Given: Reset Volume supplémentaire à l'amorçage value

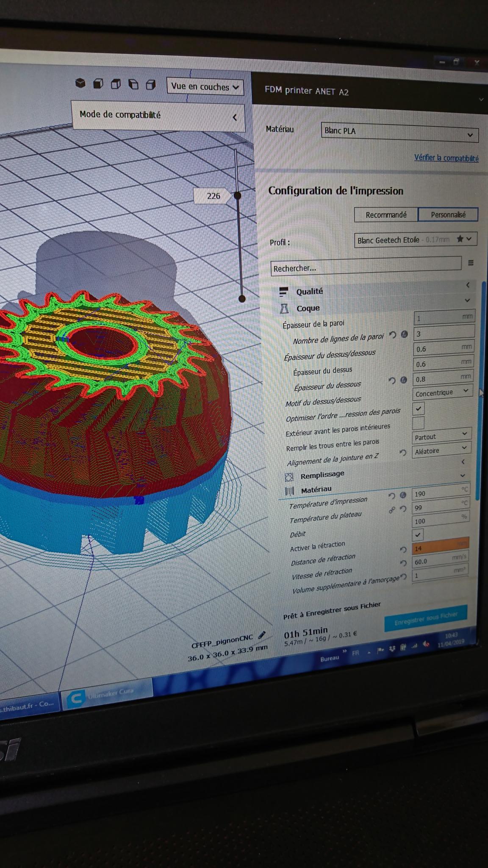Looking at the screenshot, I should (404, 577).
